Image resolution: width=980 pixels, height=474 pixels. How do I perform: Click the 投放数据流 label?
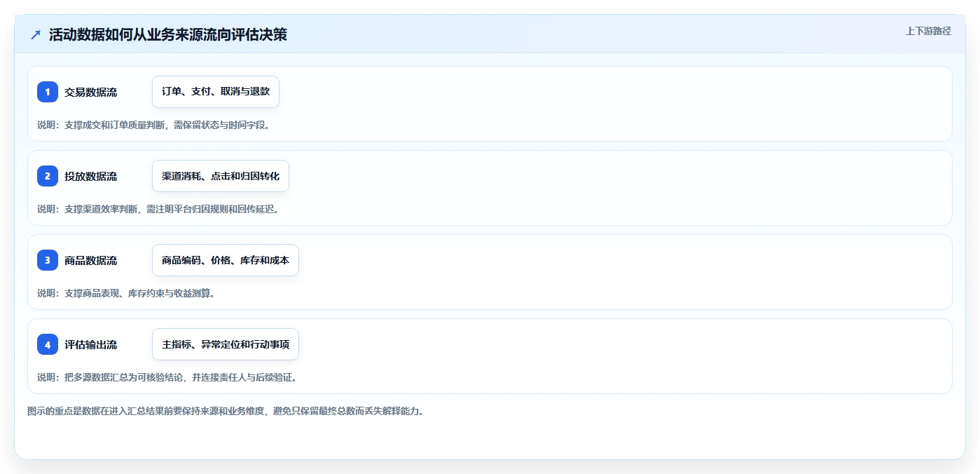[x=90, y=176]
